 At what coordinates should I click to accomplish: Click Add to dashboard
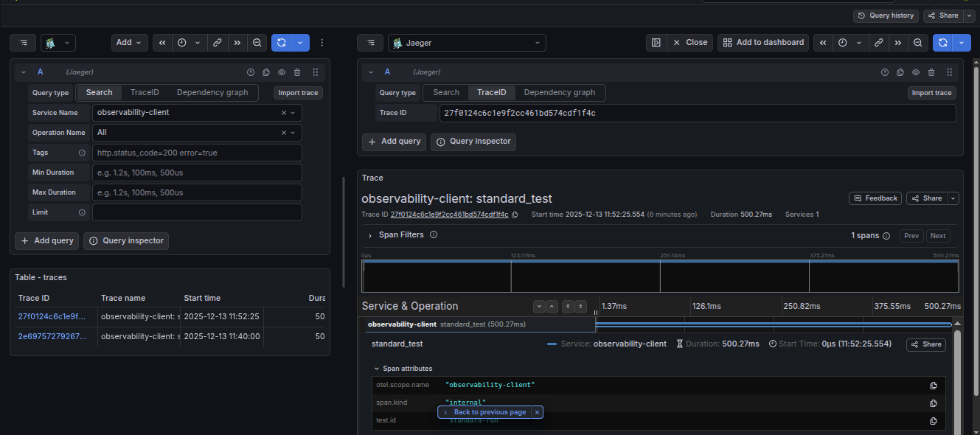pyautogui.click(x=763, y=43)
